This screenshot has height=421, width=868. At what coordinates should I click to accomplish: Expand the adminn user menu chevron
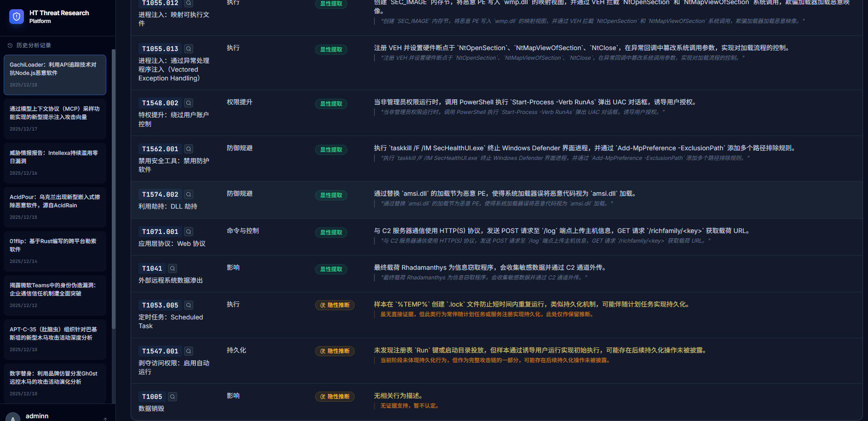(105, 418)
